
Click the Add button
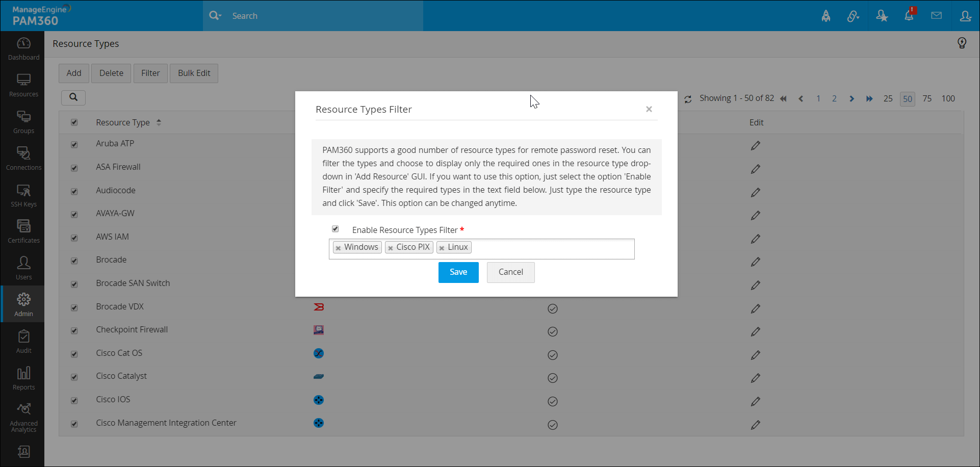coord(74,73)
